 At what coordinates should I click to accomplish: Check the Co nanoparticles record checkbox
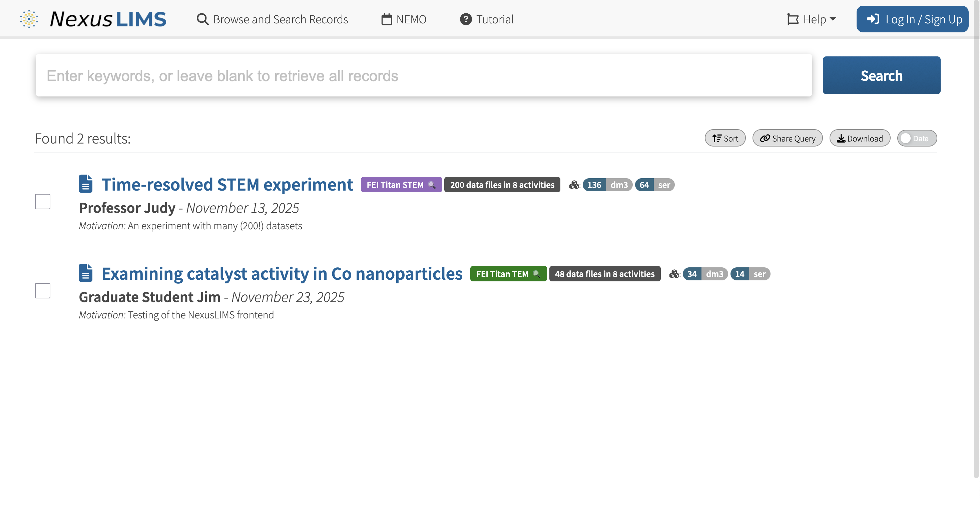click(43, 290)
